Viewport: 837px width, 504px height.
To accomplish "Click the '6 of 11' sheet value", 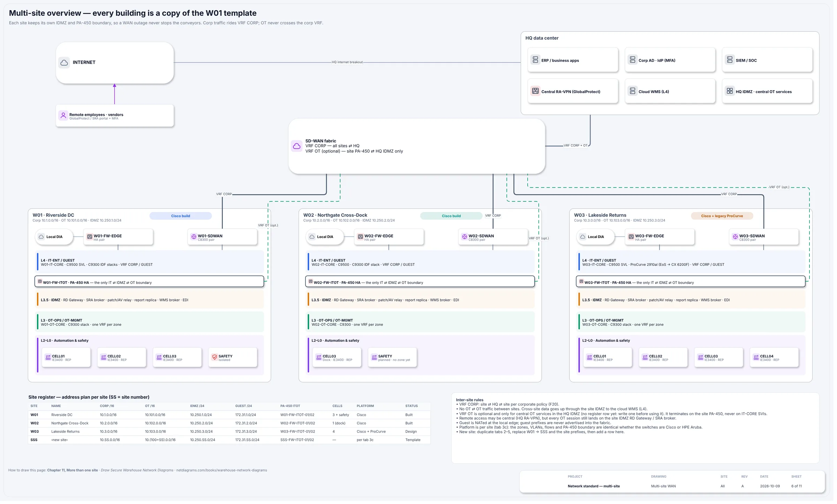I will pos(800,488).
